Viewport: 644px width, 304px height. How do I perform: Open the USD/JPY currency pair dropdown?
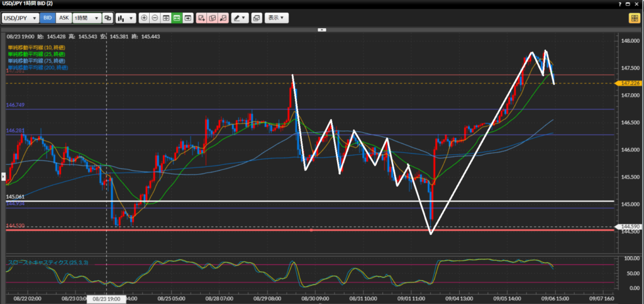(x=21, y=18)
